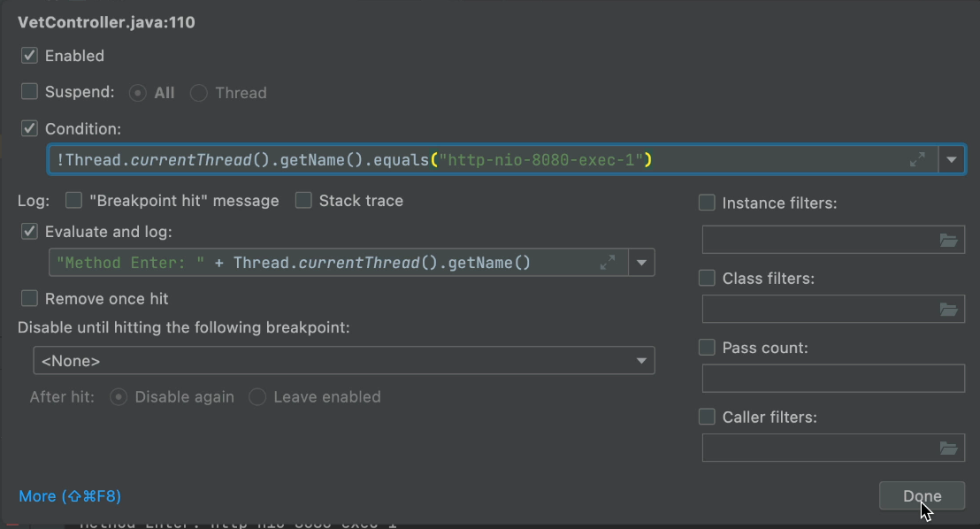Enable the Suspend checkbox

(x=30, y=92)
